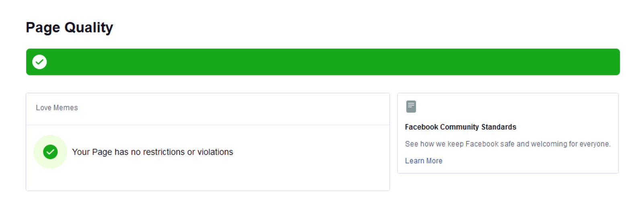This screenshot has width=644, height=210.
Task: Click "Your Page has no restrictions or violations"
Action: click(x=153, y=152)
